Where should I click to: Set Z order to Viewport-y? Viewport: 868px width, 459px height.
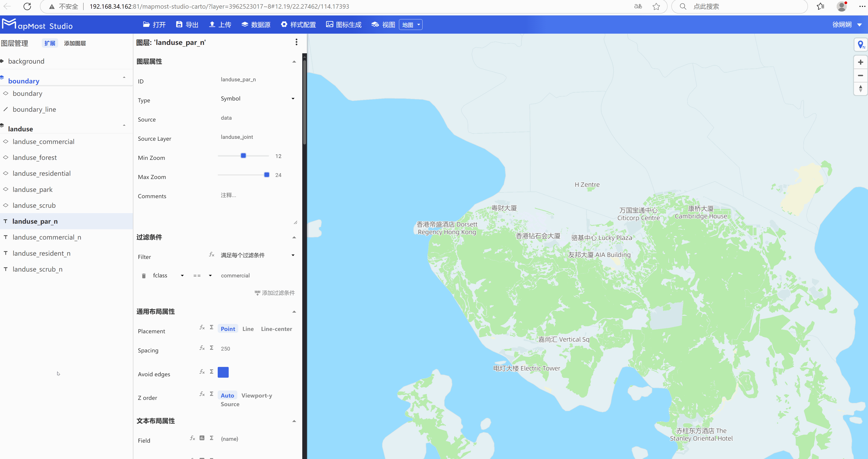pyautogui.click(x=257, y=395)
